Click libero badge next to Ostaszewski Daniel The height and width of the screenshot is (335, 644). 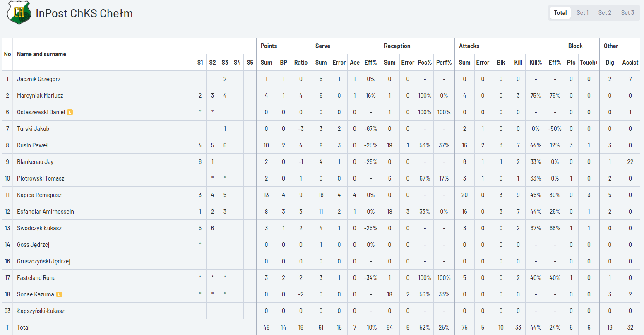point(70,112)
